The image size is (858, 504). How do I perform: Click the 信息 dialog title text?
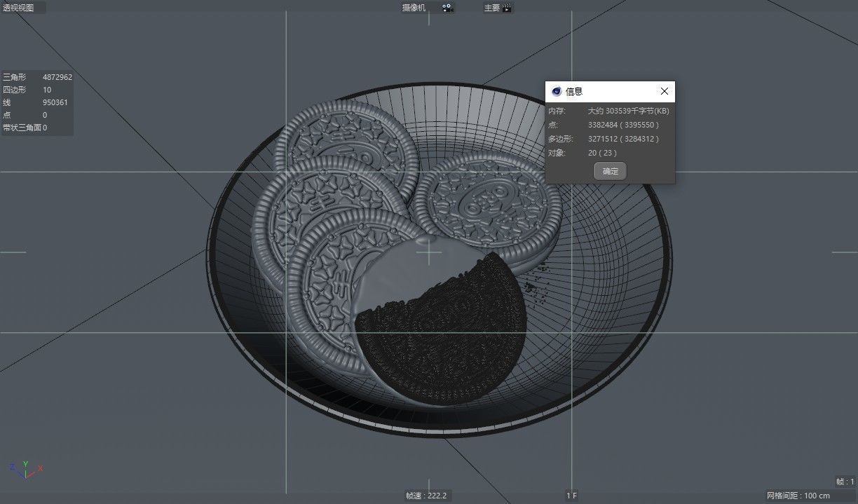574,91
